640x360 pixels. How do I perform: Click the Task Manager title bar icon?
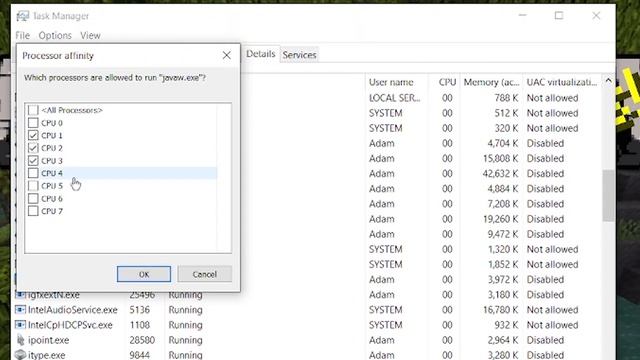(22, 16)
